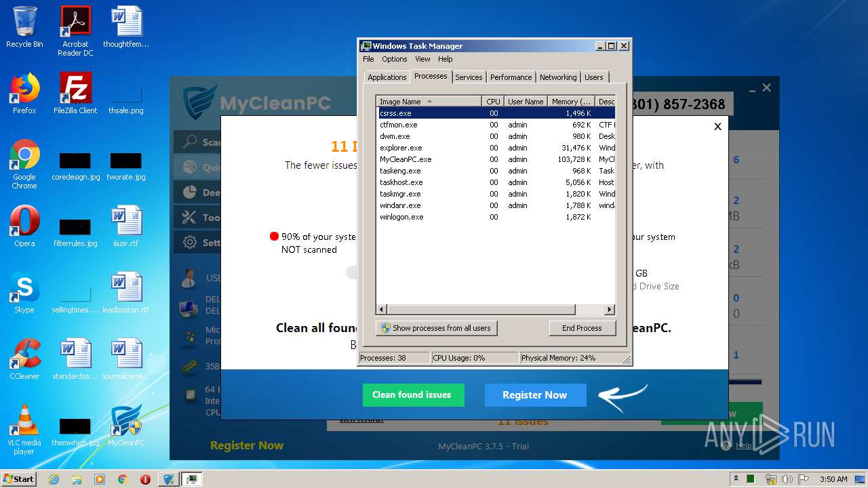Switch to Services tab
Image resolution: width=868 pixels, height=488 pixels.
click(x=469, y=77)
